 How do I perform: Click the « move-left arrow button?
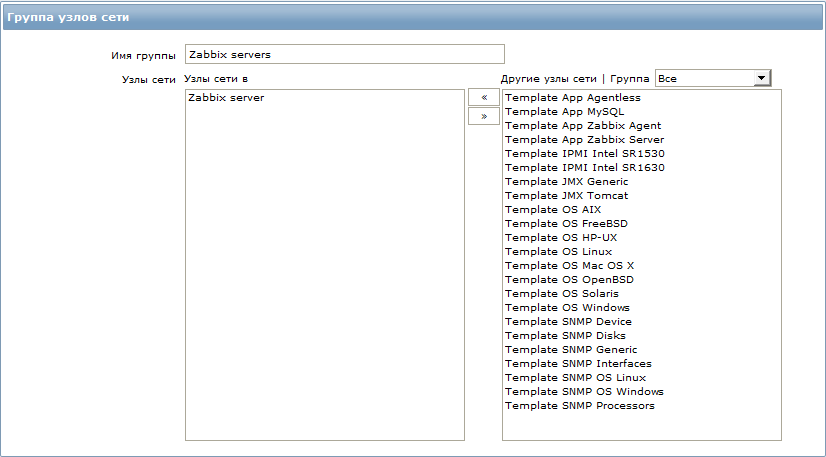point(484,97)
